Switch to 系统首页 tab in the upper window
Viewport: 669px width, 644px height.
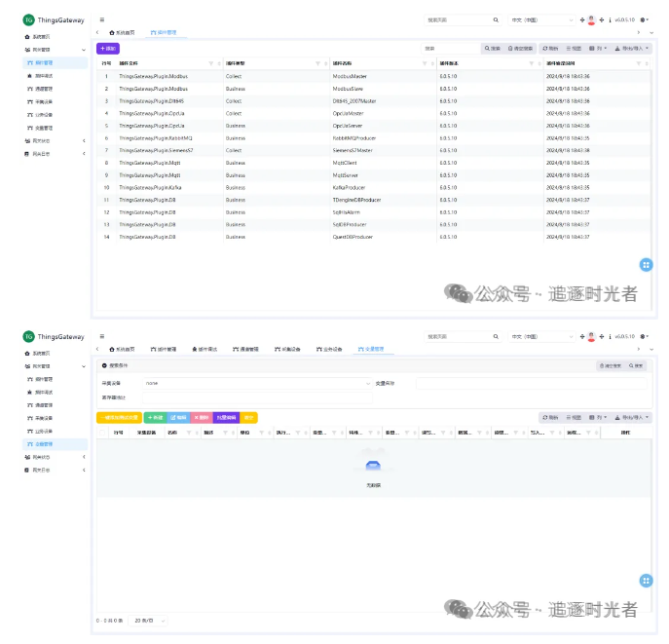(x=122, y=33)
